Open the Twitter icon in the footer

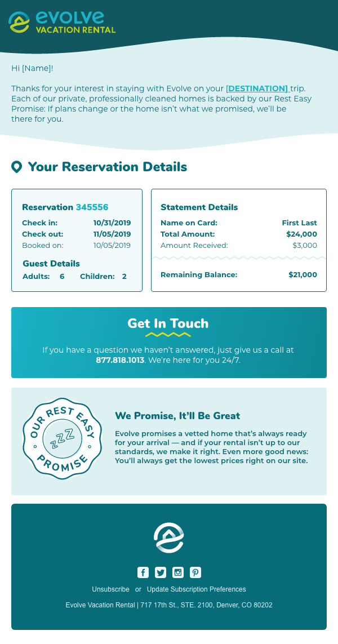point(161,572)
